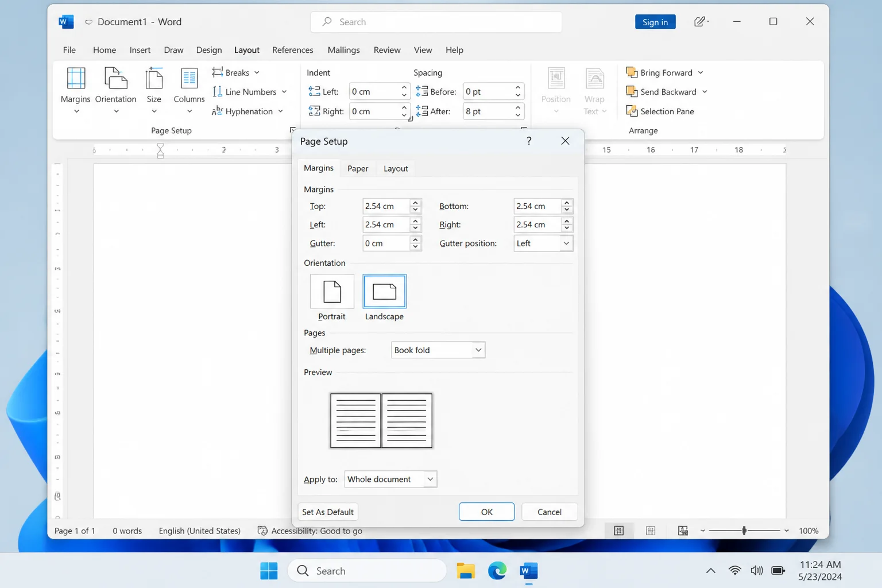This screenshot has height=588, width=882.
Task: Increase Spacing Before value
Action: (518, 88)
